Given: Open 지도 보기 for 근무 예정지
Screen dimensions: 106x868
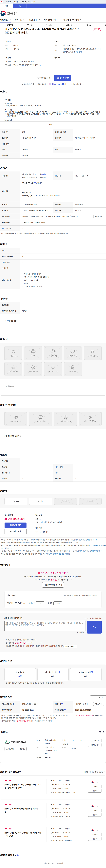Looking at the screenshot, I should click(x=99, y=216).
